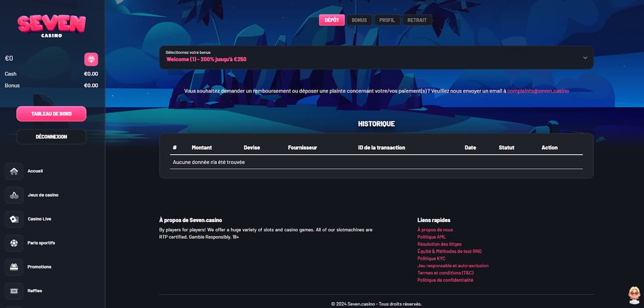This screenshot has height=308, width=644.
Task: Open Paris sportifs soccer ball icon
Action: point(14,243)
